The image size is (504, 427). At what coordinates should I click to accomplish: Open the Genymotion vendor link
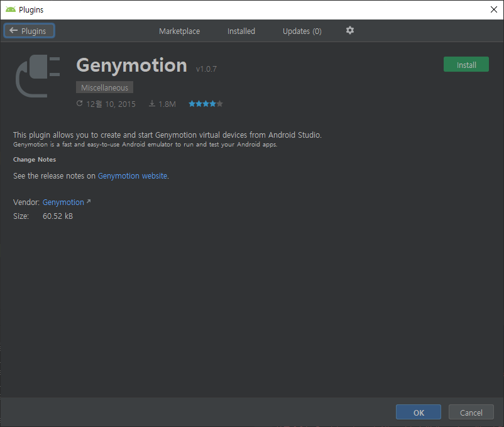[63, 202]
